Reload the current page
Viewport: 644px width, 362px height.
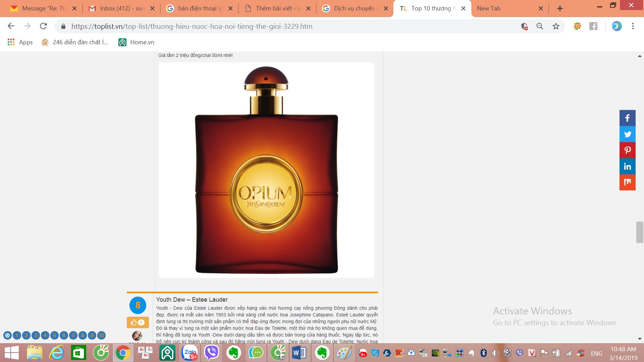tap(43, 26)
